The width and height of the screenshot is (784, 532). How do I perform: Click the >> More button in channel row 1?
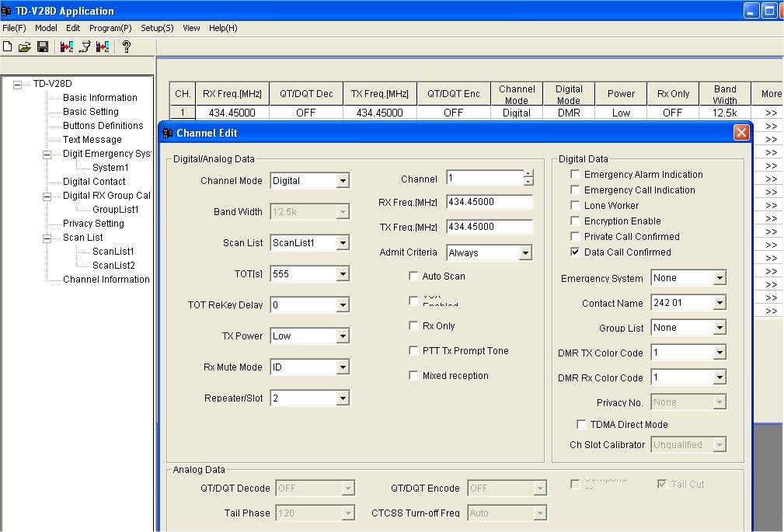point(771,113)
